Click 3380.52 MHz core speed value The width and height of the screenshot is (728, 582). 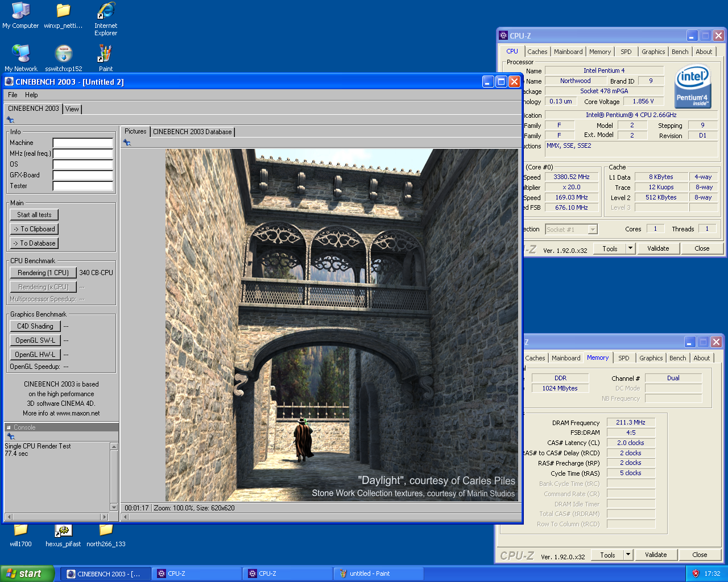pyautogui.click(x=572, y=177)
